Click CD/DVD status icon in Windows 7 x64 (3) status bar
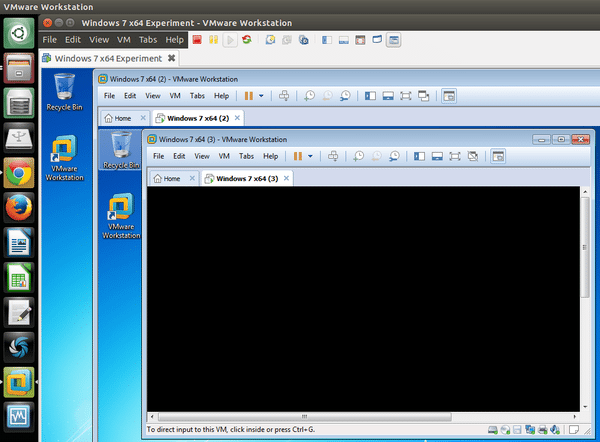This screenshot has height=442, width=600. pyautogui.click(x=505, y=430)
